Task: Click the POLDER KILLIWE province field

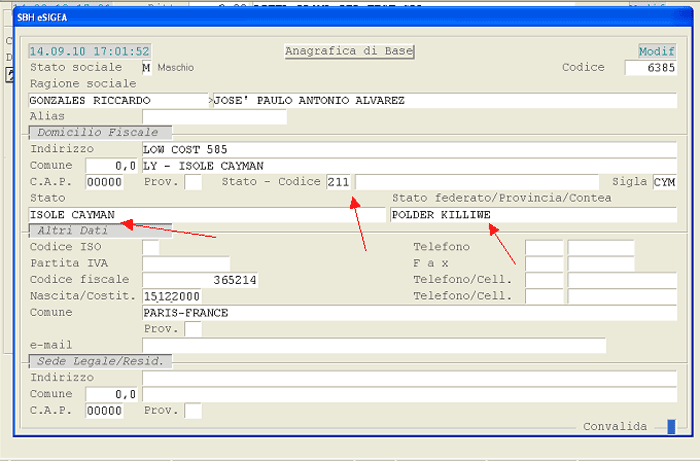Action: [532, 215]
